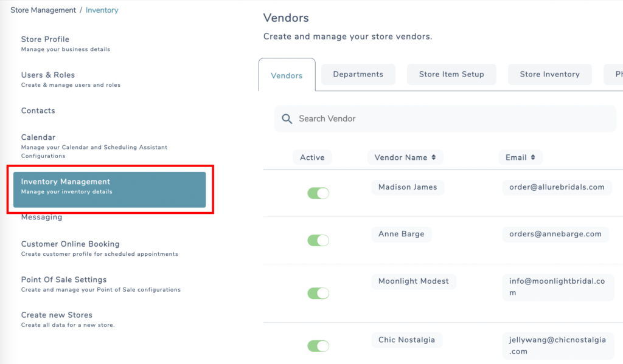Open Calendar configuration section
Screen dimensions: 623x364
tap(94, 146)
